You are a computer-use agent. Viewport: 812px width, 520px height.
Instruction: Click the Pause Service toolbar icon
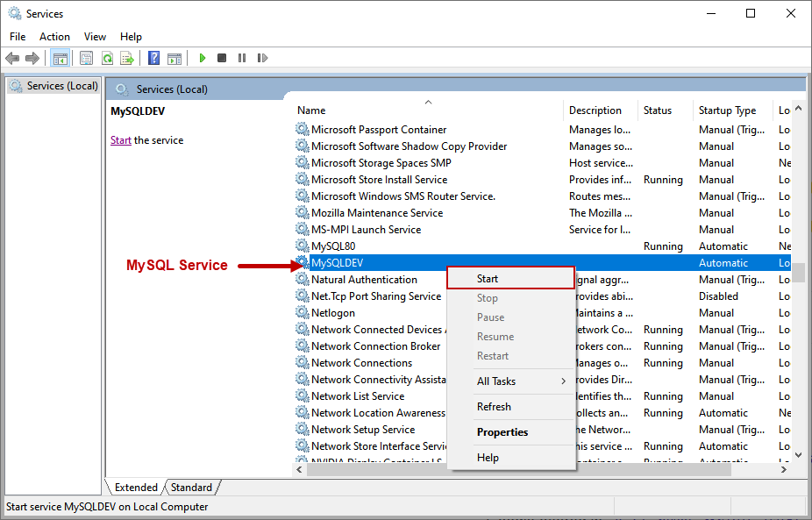click(242, 58)
